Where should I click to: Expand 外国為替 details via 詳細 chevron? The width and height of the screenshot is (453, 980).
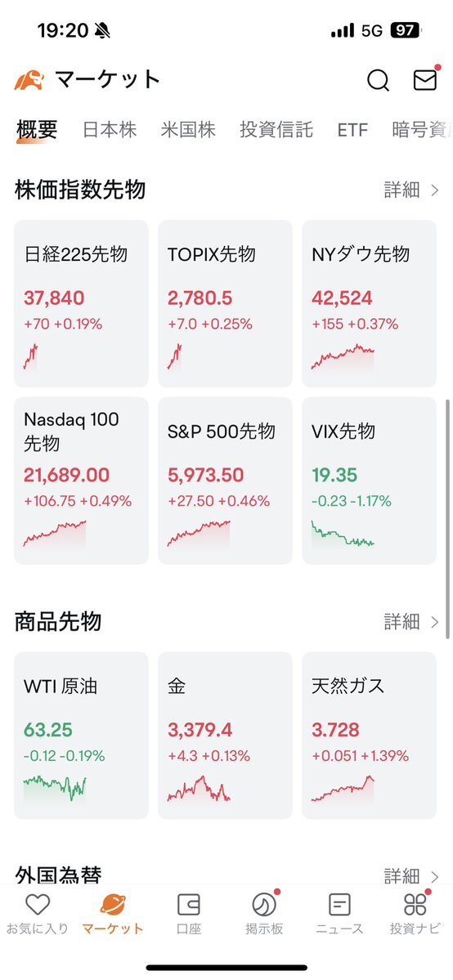411,875
